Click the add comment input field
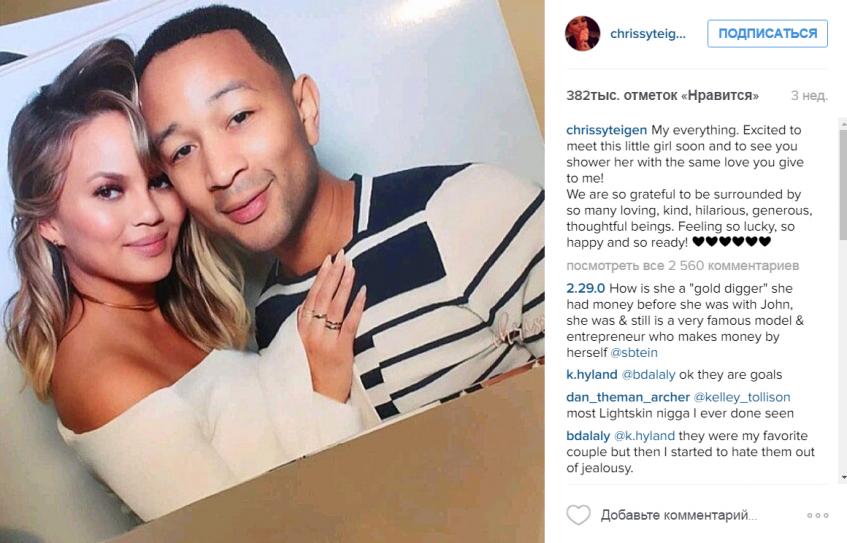 point(678,515)
